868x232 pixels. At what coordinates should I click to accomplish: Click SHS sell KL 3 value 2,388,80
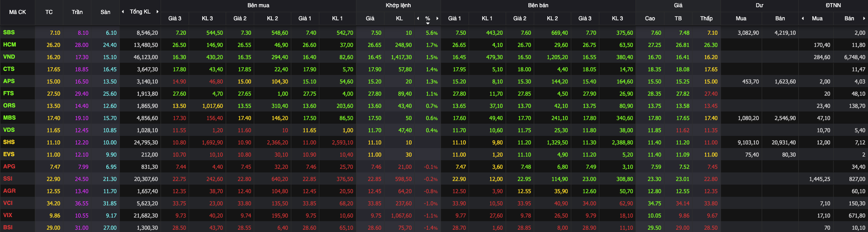pyautogui.click(x=622, y=143)
